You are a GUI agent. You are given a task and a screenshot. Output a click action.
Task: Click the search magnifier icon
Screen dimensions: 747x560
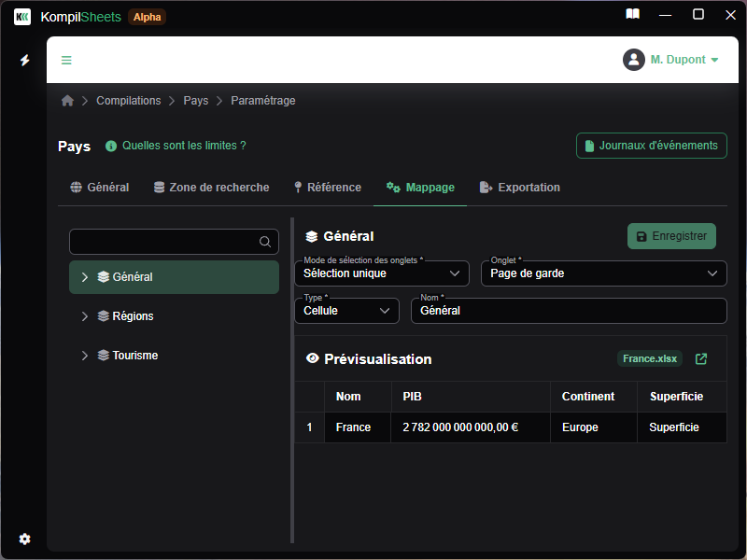click(x=265, y=242)
